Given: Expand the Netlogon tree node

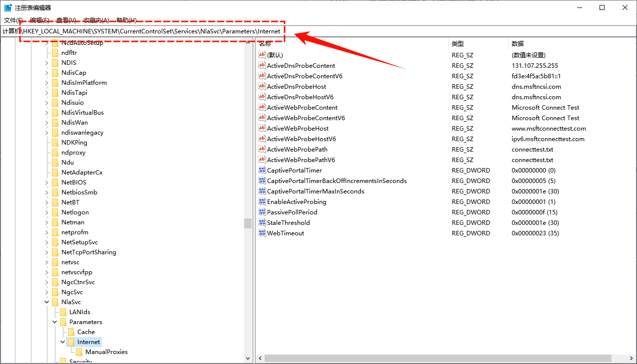Looking at the screenshot, I should pos(47,212).
